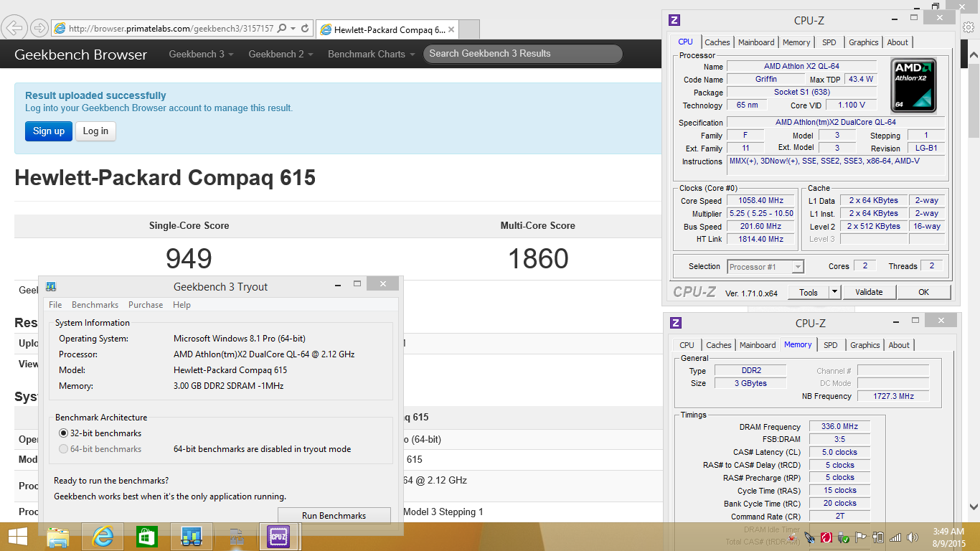Open network signal tray icon

895,537
